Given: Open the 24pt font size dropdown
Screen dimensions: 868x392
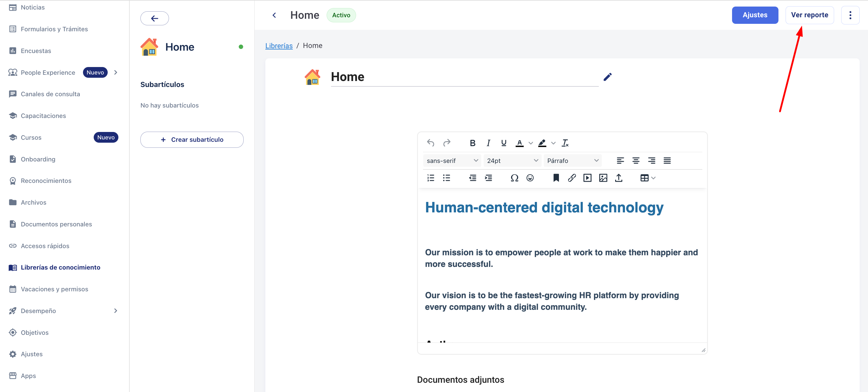Looking at the screenshot, I should 512,161.
